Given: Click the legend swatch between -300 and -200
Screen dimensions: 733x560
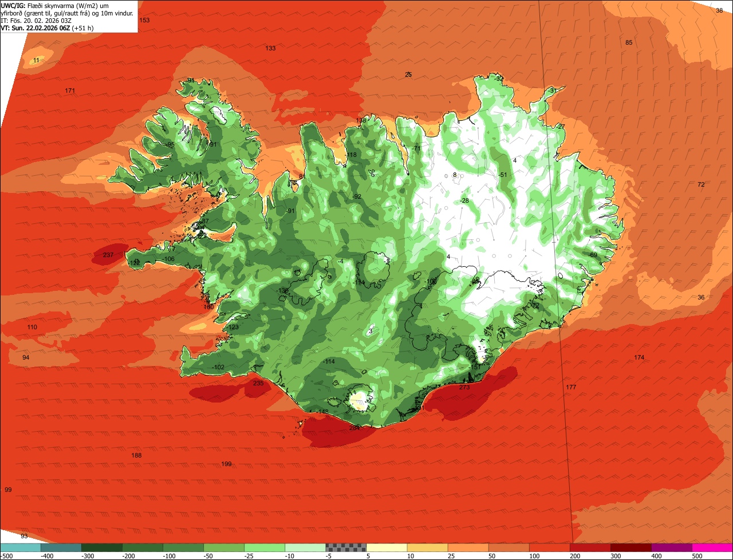Looking at the screenshot, I should coord(102,547).
